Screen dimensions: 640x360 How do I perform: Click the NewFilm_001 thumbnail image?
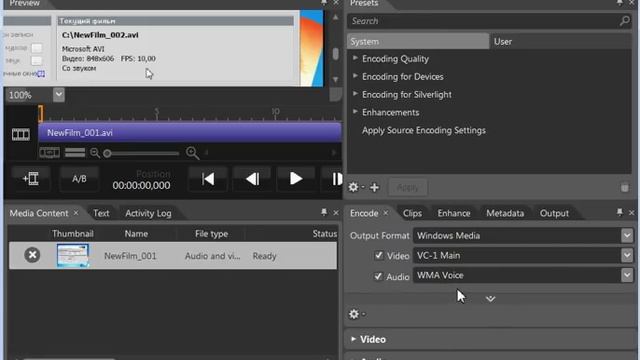73,256
